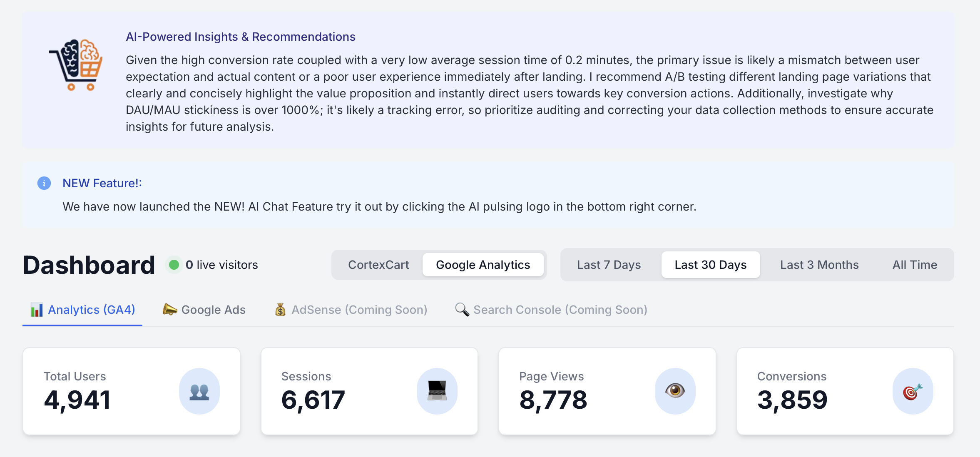Choose the Last 30 Days range

tap(710, 265)
